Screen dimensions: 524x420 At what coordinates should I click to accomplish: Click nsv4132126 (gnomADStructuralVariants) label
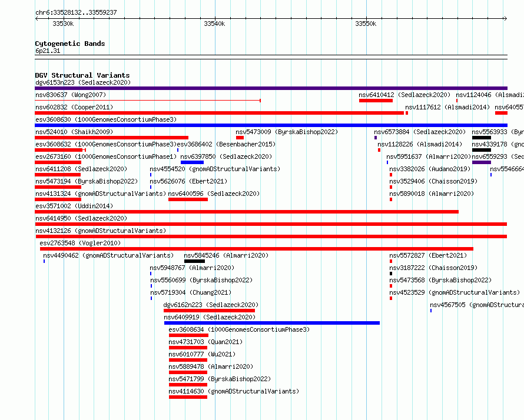point(101,231)
